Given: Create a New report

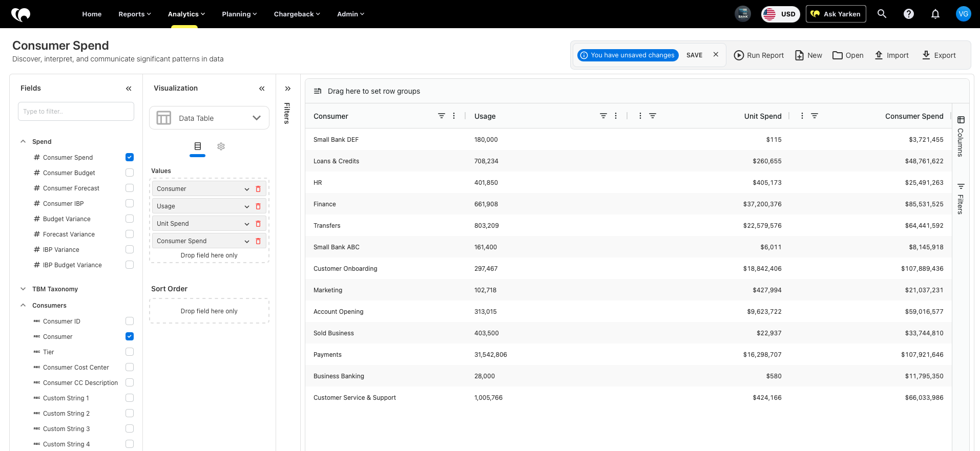Looking at the screenshot, I should point(808,55).
